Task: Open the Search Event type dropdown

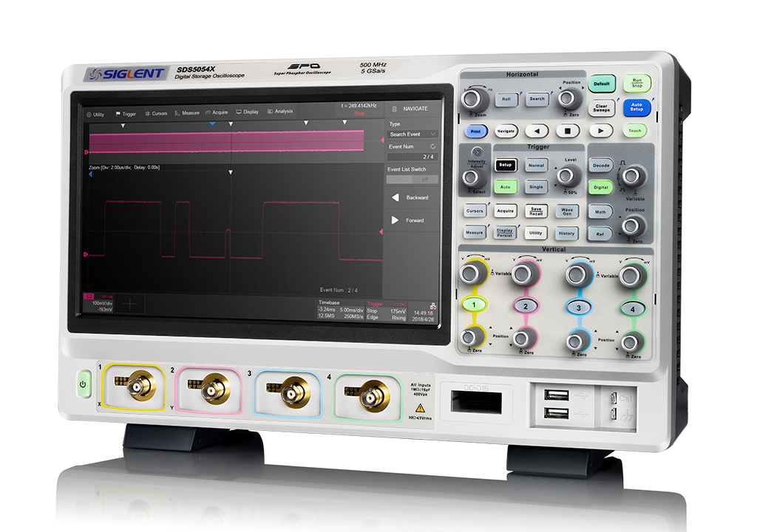Action: [413, 133]
